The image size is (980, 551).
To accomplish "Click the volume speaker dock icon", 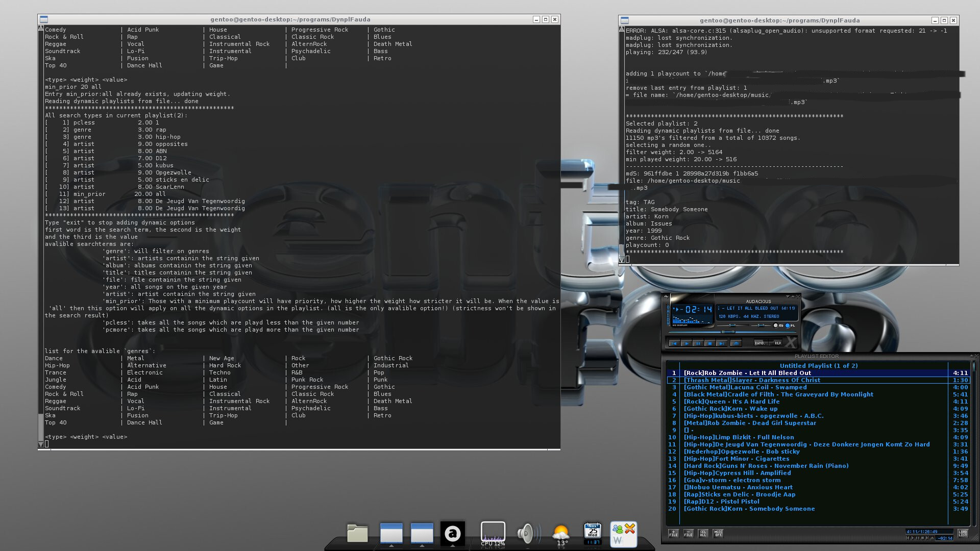I will 526,534.
